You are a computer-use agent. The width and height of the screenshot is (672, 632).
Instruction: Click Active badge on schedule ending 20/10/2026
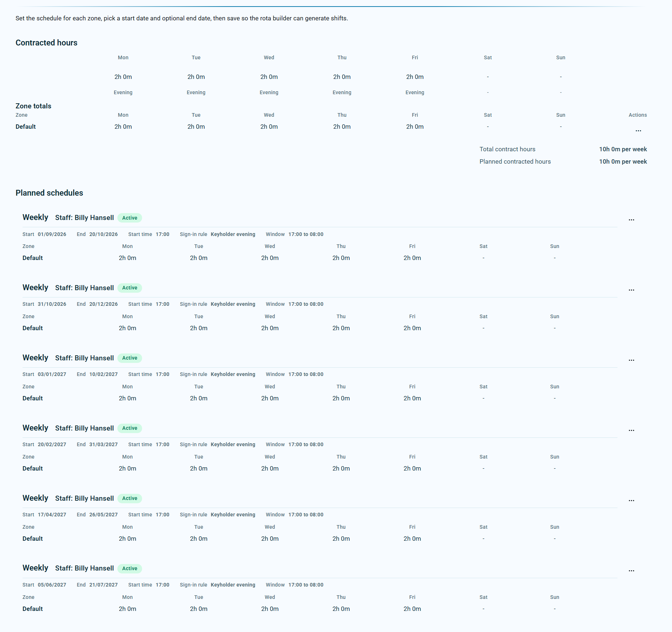(130, 218)
